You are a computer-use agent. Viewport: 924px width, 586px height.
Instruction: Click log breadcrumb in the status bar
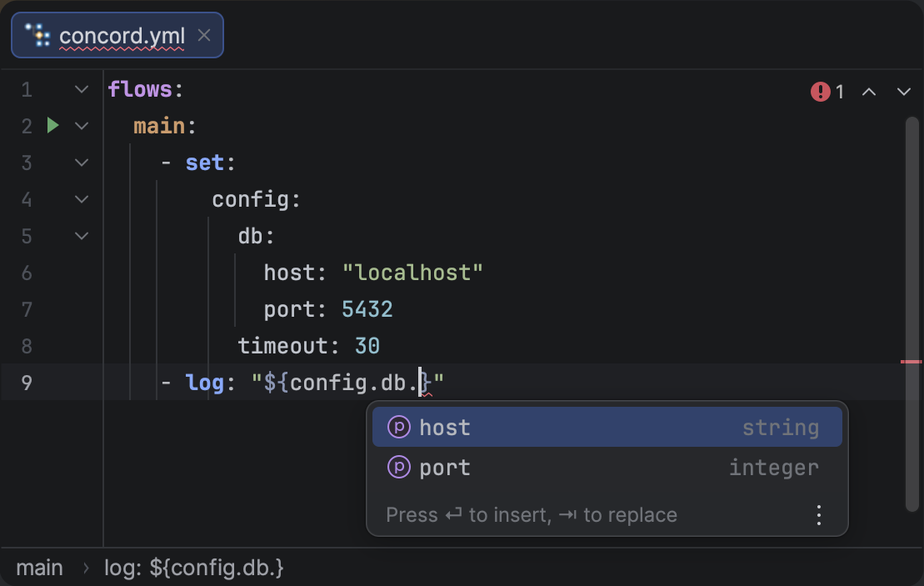pyautogui.click(x=194, y=568)
